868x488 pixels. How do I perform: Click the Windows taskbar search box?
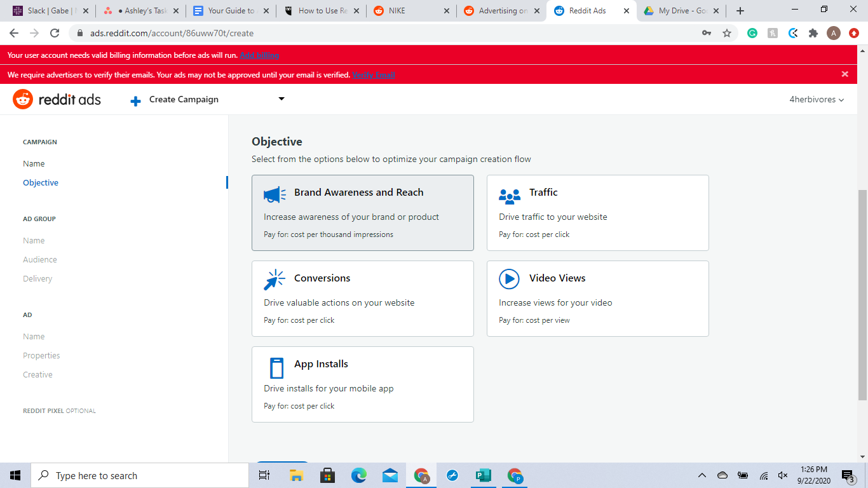[x=139, y=475]
